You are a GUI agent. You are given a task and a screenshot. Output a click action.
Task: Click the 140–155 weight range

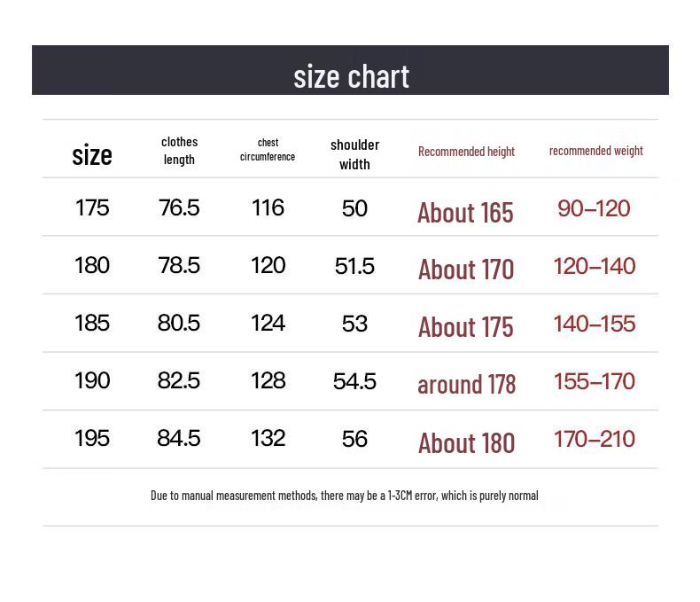coord(594,324)
